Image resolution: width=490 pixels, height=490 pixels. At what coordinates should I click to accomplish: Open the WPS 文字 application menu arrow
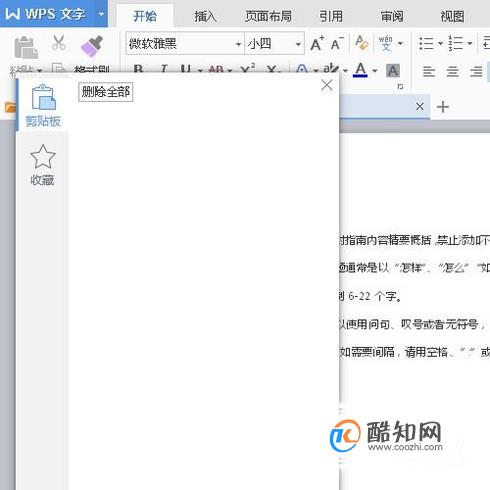101,14
